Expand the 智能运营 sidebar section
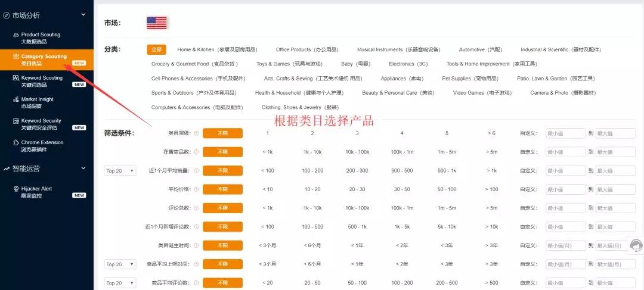The image size is (644, 290). [83, 169]
